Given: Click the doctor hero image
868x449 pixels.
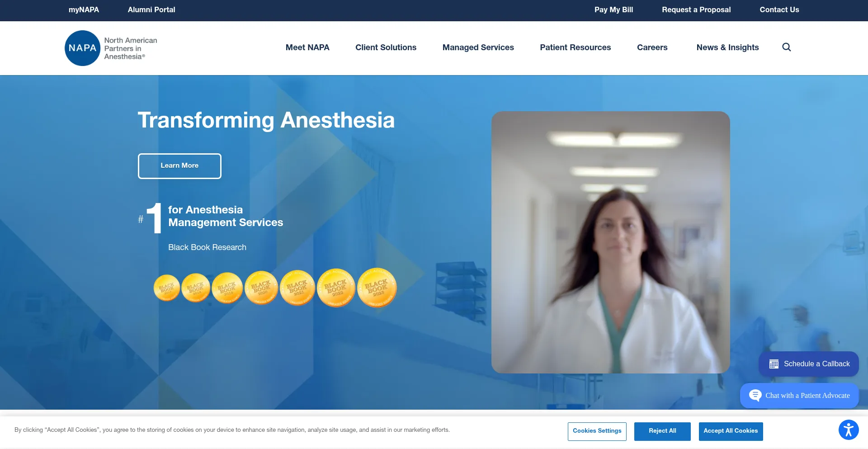Looking at the screenshot, I should pyautogui.click(x=610, y=242).
